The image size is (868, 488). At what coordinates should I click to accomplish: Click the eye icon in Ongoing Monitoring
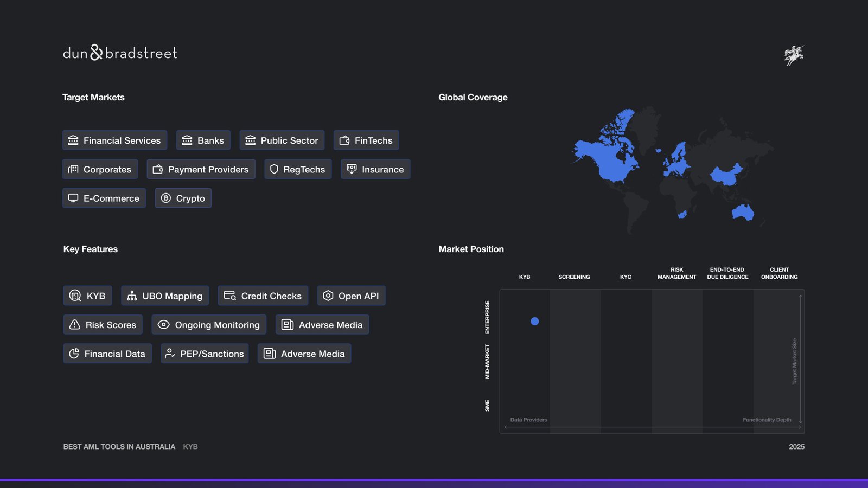163,324
